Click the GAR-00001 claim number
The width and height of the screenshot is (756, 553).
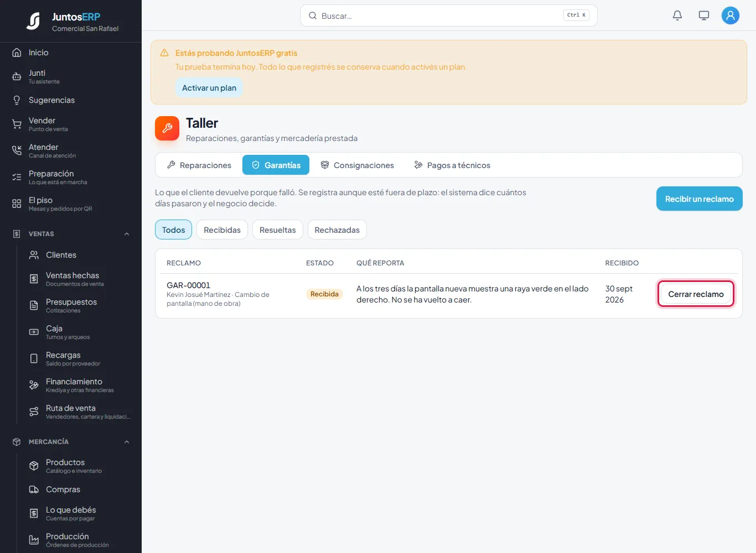pos(188,285)
